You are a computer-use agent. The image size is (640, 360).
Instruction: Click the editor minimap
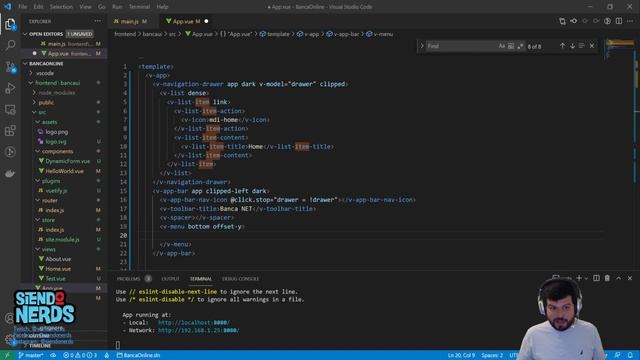point(620,49)
